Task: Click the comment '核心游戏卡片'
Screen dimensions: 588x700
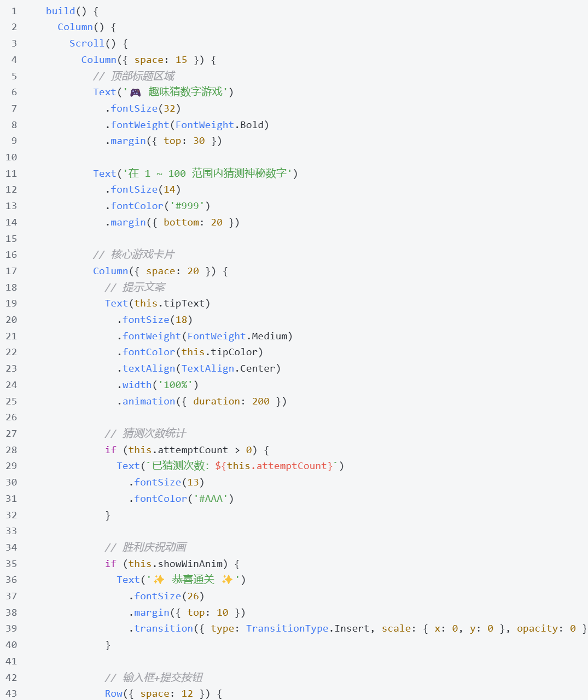Action: click(x=143, y=254)
